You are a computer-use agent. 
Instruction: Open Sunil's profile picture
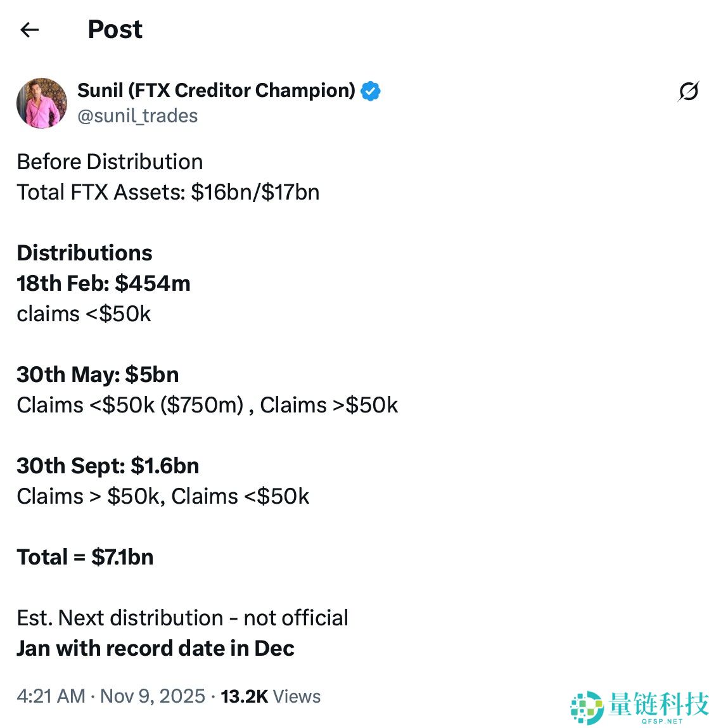pos(42,103)
